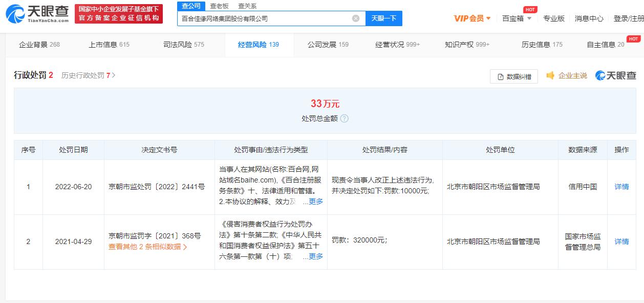Expand the 百宝箱 dropdown menu

pos(517,18)
